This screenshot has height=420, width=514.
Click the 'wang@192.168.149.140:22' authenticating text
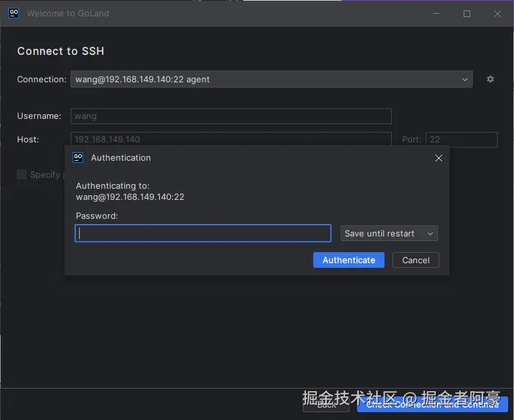(130, 197)
